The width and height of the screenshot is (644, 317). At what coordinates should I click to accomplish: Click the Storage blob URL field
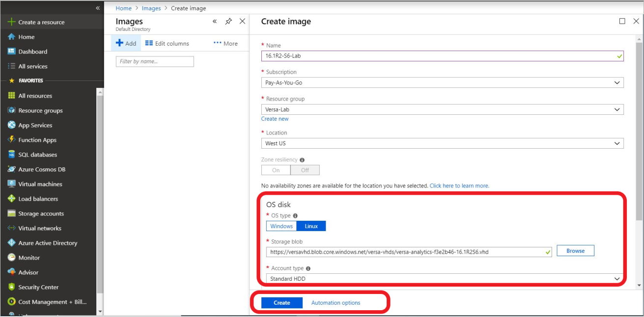click(409, 252)
